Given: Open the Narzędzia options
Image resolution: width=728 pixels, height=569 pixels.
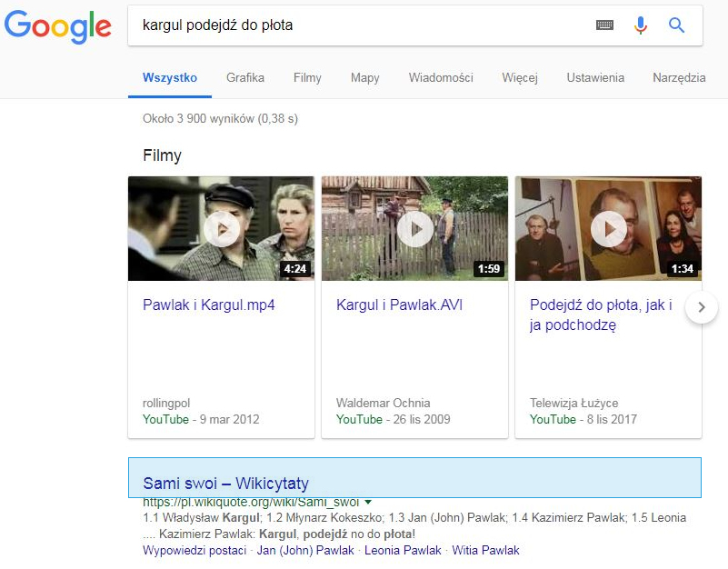Looking at the screenshot, I should (x=679, y=77).
